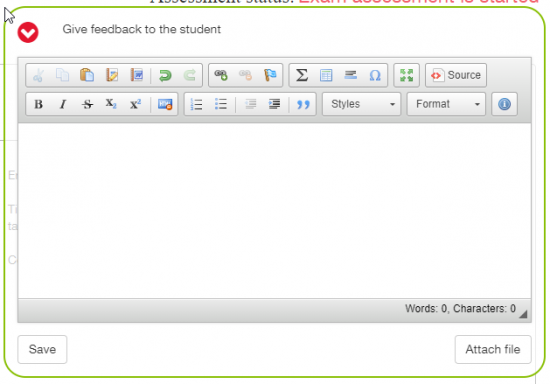Open the Styles dropdown
Image resolution: width=550 pixels, height=384 pixels.
click(x=362, y=104)
